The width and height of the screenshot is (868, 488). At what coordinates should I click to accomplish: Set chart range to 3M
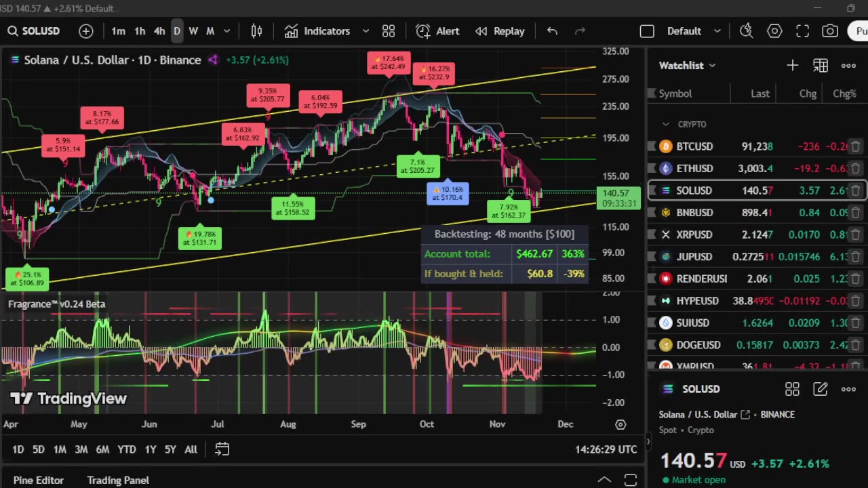coord(81,449)
